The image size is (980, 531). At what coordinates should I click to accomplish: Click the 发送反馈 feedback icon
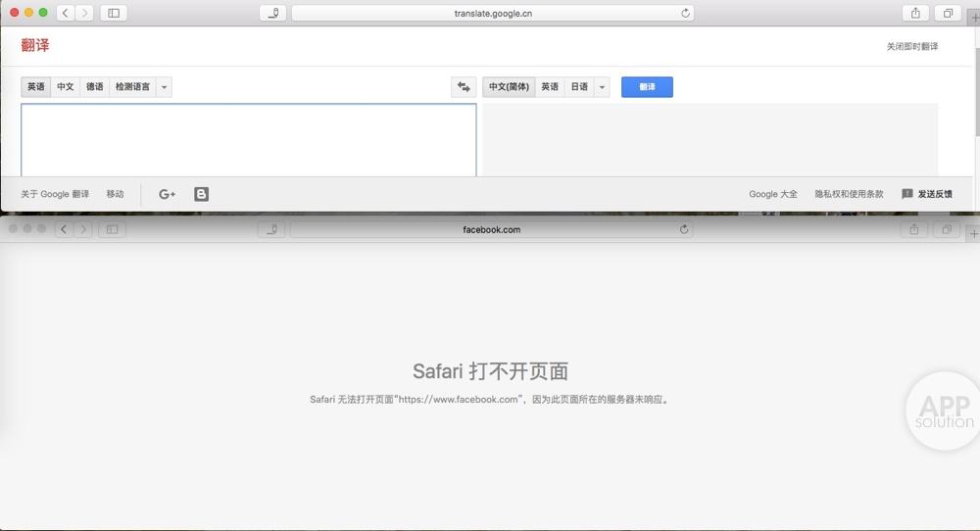[906, 194]
